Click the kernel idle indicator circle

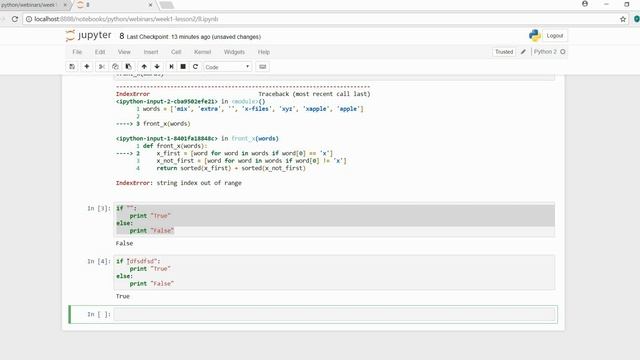563,52
